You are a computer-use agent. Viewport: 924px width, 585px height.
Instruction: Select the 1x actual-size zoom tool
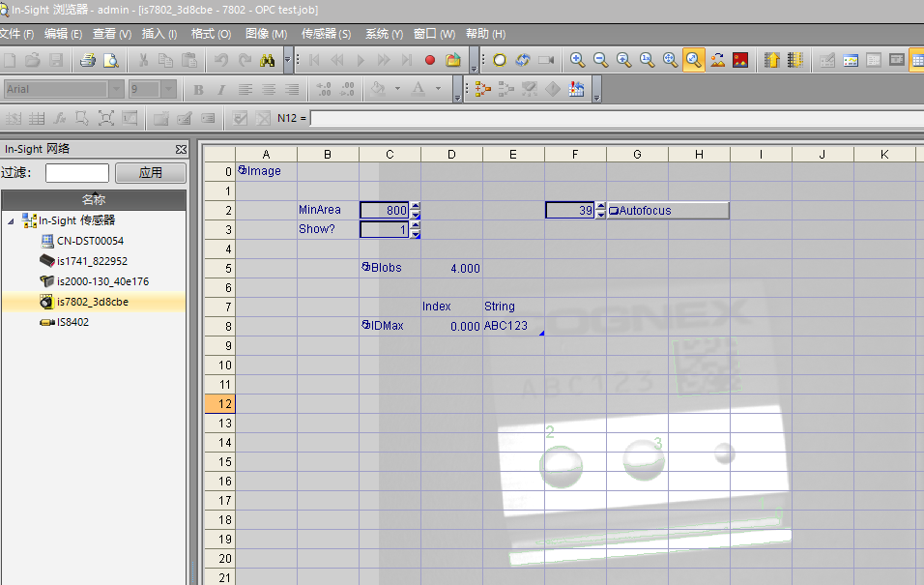pos(645,60)
